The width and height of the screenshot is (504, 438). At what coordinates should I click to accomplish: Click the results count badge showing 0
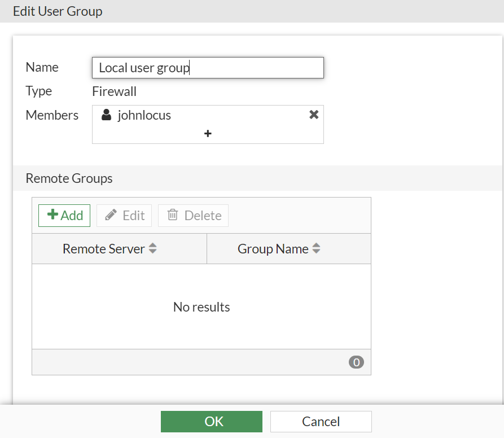tap(356, 362)
